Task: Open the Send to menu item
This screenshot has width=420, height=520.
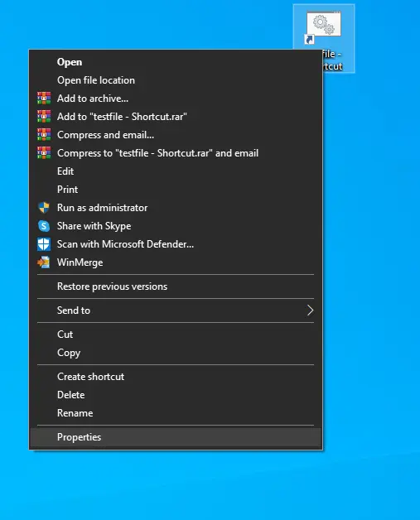Action: pyautogui.click(x=176, y=311)
